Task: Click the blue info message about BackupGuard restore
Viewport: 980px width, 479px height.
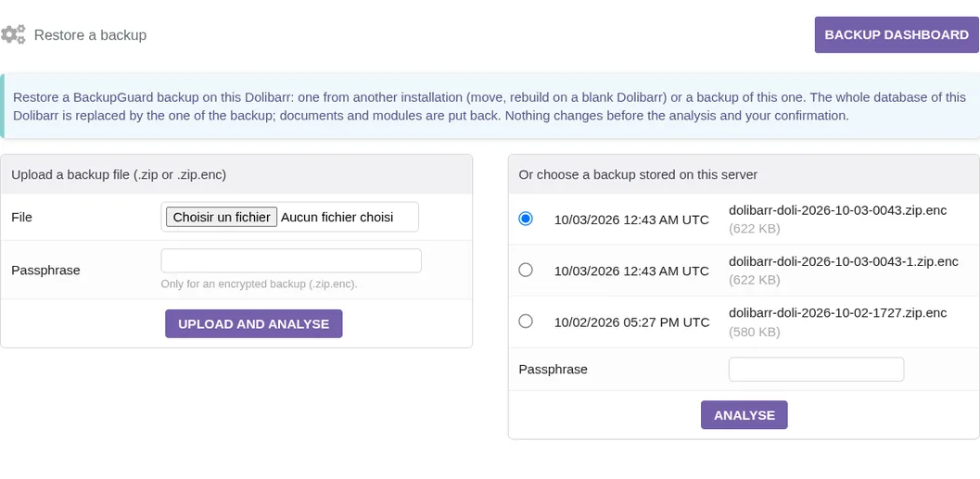Action: (490, 107)
